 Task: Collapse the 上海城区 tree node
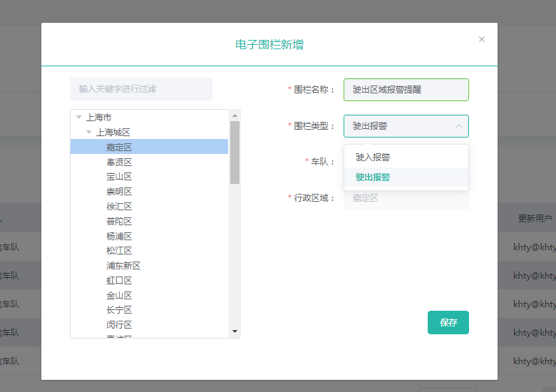(89, 133)
